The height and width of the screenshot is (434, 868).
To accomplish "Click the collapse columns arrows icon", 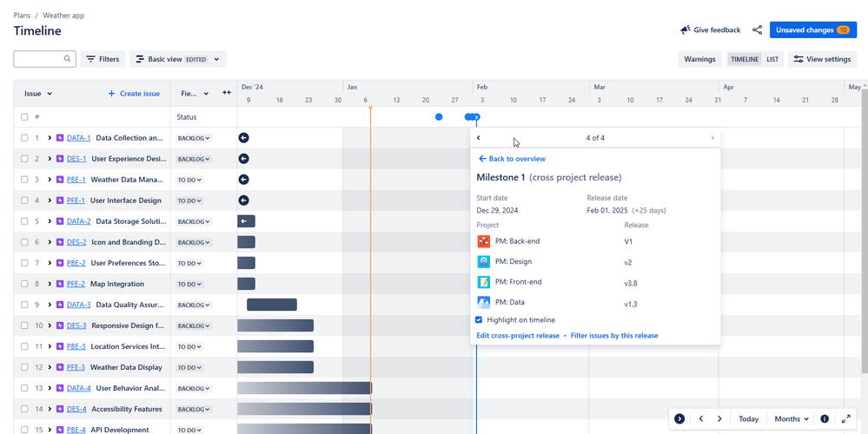I will 227,93.
